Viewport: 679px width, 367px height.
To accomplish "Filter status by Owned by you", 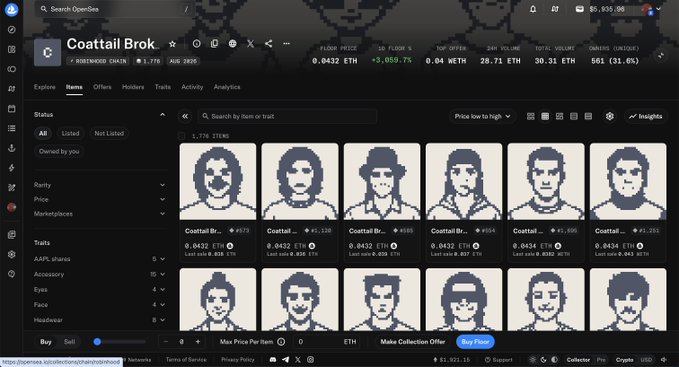I will [x=59, y=151].
